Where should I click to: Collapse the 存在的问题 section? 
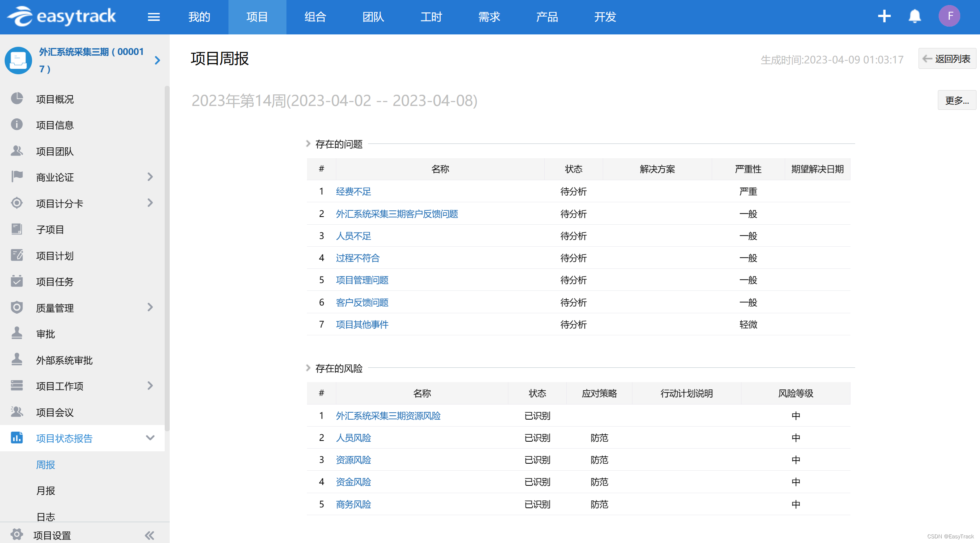click(x=308, y=144)
